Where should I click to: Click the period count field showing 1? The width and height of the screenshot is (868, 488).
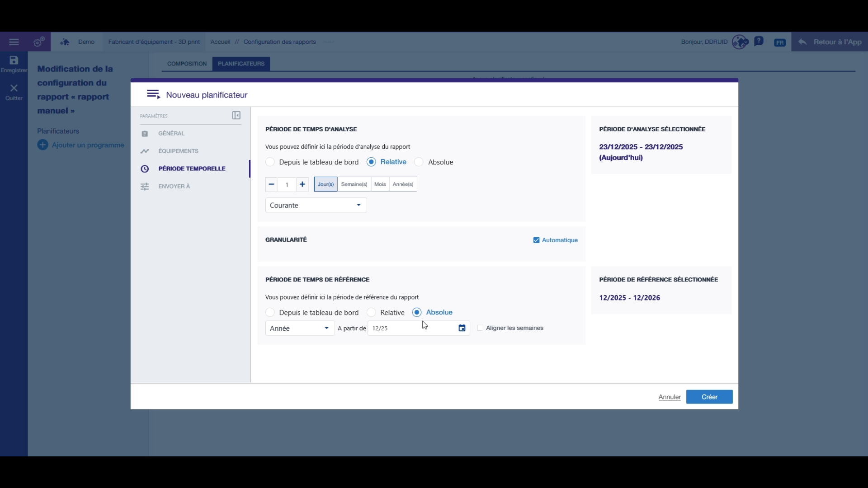click(x=287, y=184)
